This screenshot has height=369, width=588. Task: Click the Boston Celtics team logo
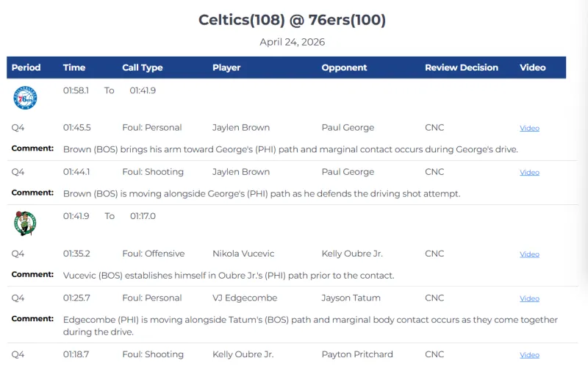tap(25, 223)
